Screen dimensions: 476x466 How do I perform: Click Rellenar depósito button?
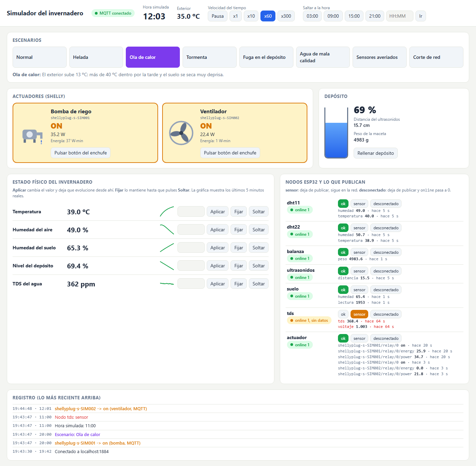(376, 153)
